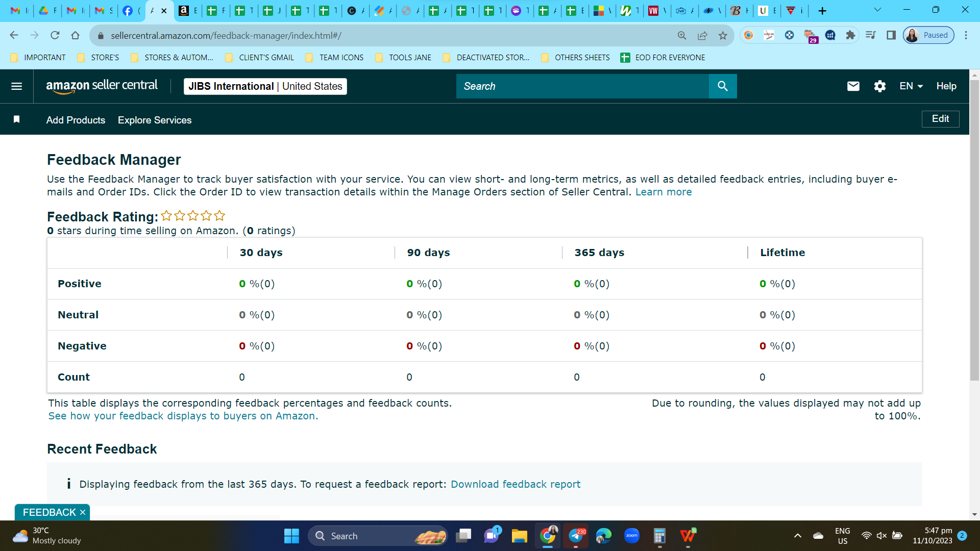Image resolution: width=980 pixels, height=551 pixels.
Task: Click Download feedback report link
Action: pos(516,484)
